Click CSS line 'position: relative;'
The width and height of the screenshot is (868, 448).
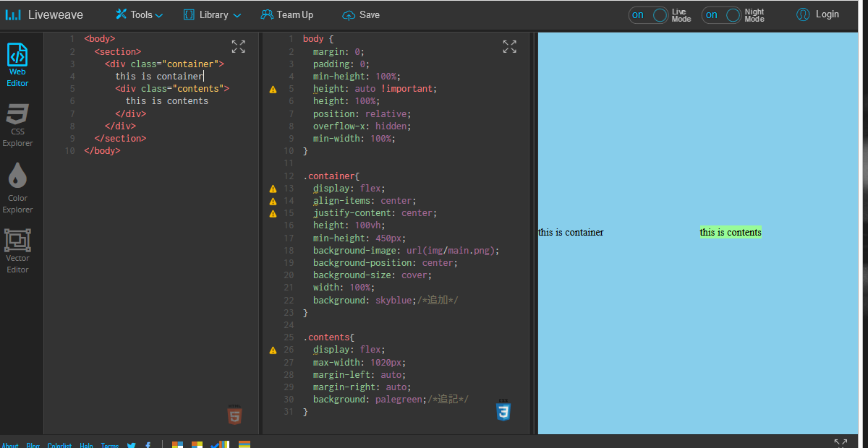point(362,113)
